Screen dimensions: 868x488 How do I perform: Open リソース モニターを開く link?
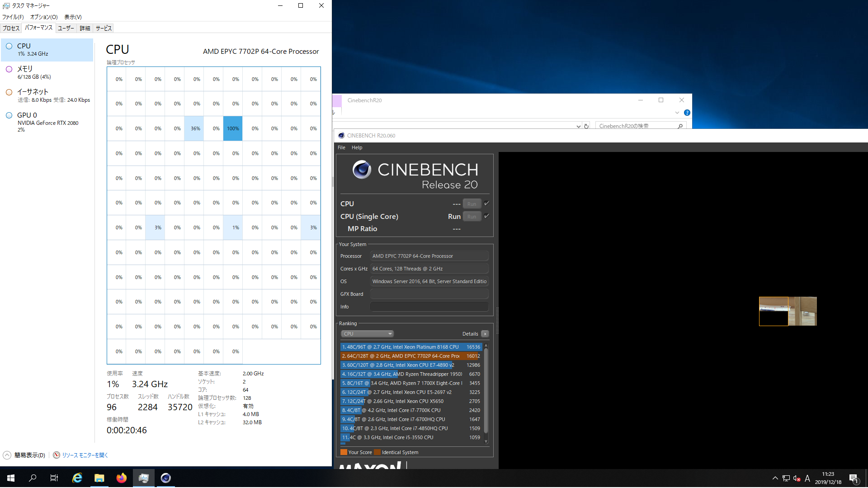click(x=85, y=455)
